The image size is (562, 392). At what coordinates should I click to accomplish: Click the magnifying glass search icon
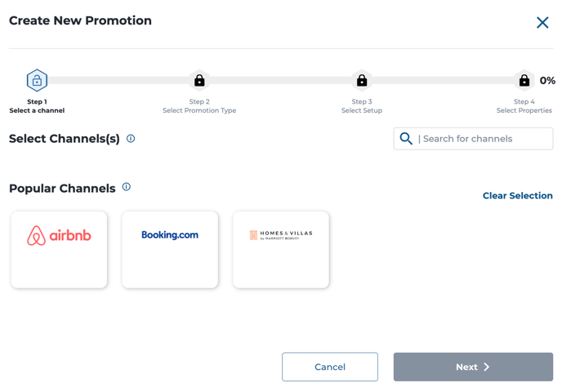point(406,138)
